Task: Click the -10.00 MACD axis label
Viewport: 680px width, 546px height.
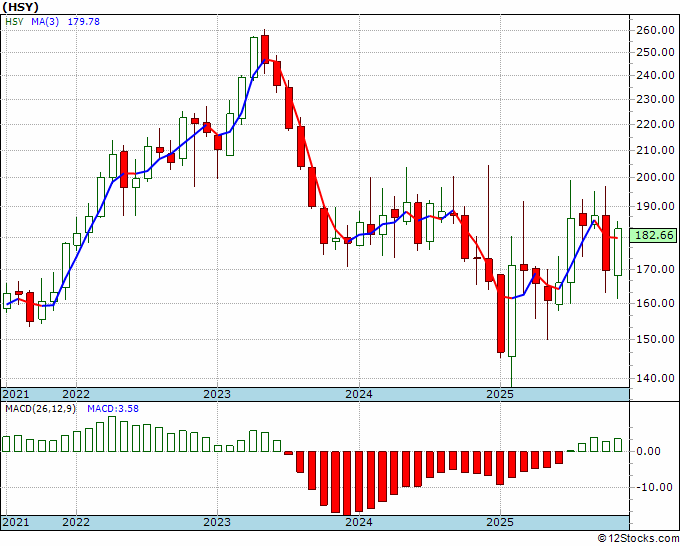Action: 654,487
